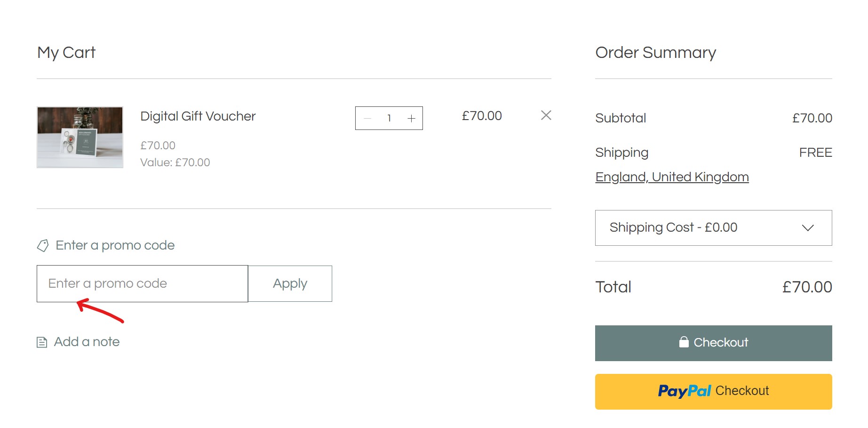868x428 pixels.
Task: Open the Shipping Cost - £0.00 dropdown
Action: click(713, 228)
